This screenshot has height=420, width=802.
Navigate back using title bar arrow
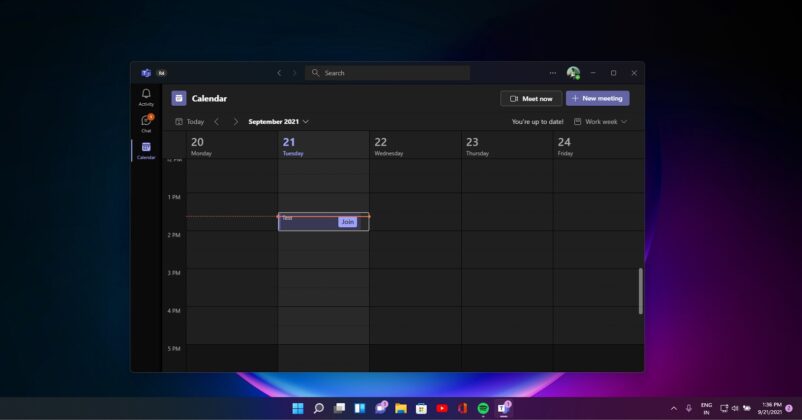[279, 73]
